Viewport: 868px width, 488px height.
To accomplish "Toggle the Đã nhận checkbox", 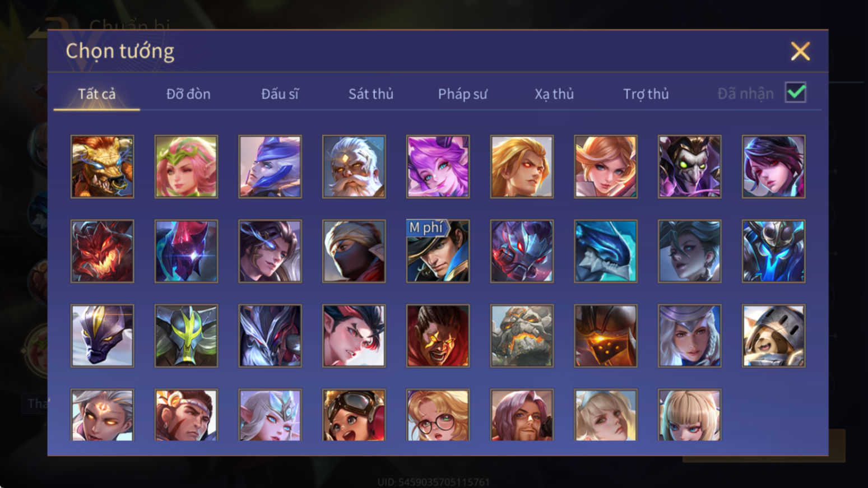I will pos(796,92).
